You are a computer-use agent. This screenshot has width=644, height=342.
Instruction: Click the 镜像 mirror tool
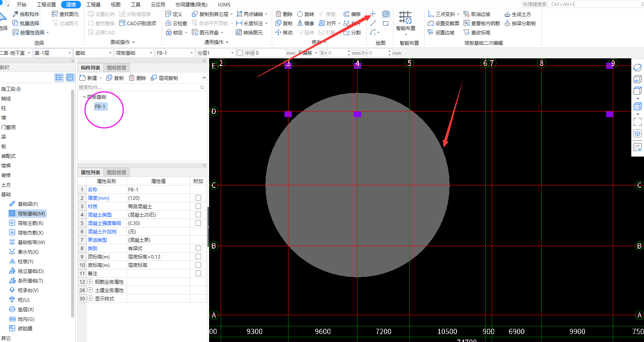[x=306, y=23]
